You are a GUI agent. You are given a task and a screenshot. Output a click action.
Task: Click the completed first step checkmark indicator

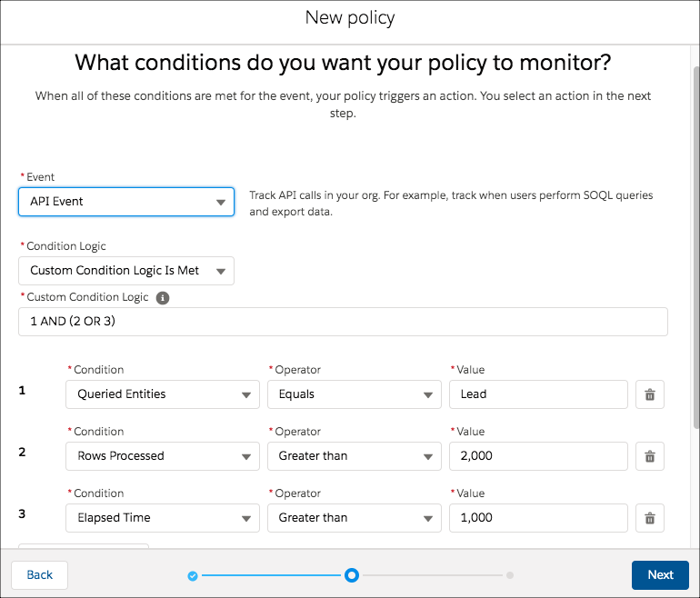click(x=193, y=575)
